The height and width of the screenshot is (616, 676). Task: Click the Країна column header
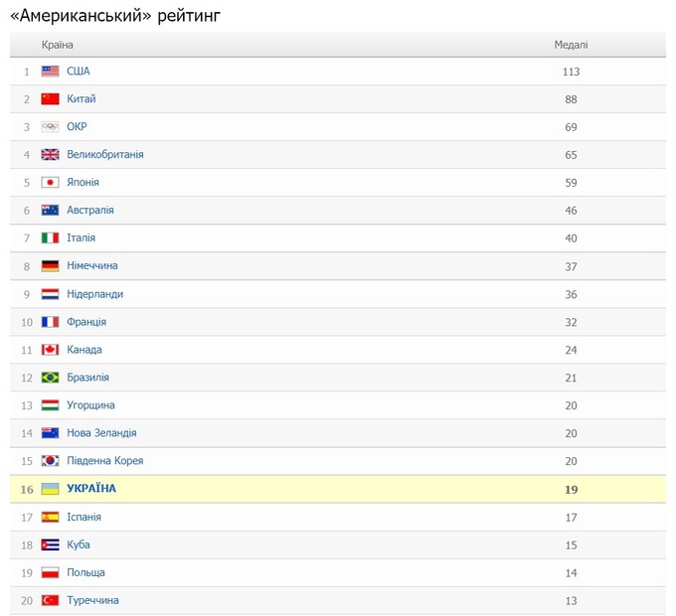click(x=58, y=45)
